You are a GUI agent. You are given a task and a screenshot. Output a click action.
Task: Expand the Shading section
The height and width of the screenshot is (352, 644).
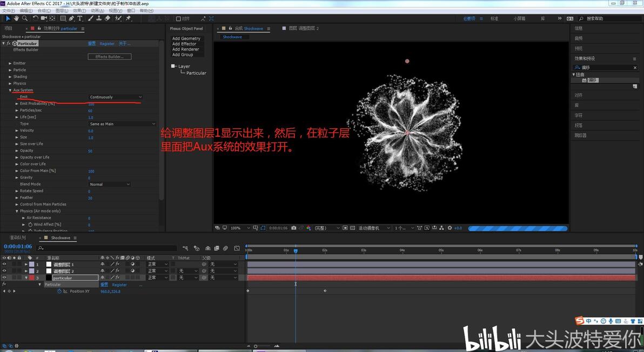tap(10, 76)
